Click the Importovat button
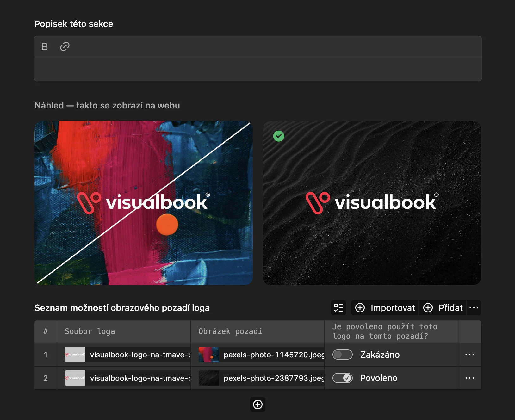The height and width of the screenshot is (420, 515). pos(385,308)
